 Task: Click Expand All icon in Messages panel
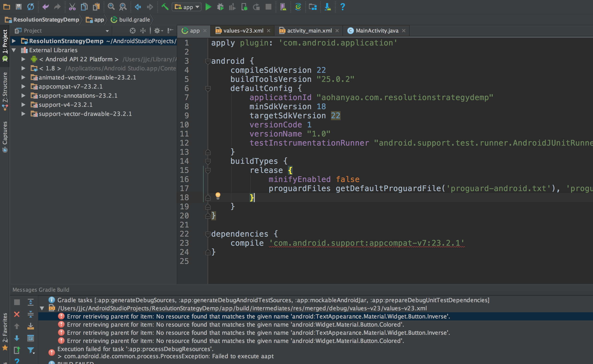(x=31, y=302)
